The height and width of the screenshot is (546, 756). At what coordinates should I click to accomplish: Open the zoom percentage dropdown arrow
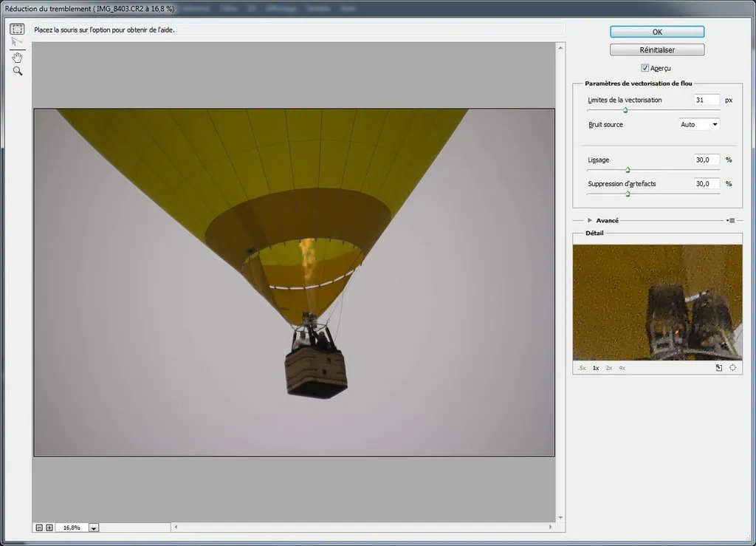pyautogui.click(x=94, y=528)
